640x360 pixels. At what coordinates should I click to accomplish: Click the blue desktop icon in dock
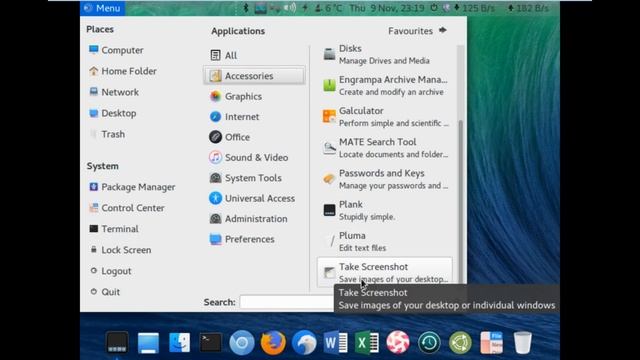(148, 342)
